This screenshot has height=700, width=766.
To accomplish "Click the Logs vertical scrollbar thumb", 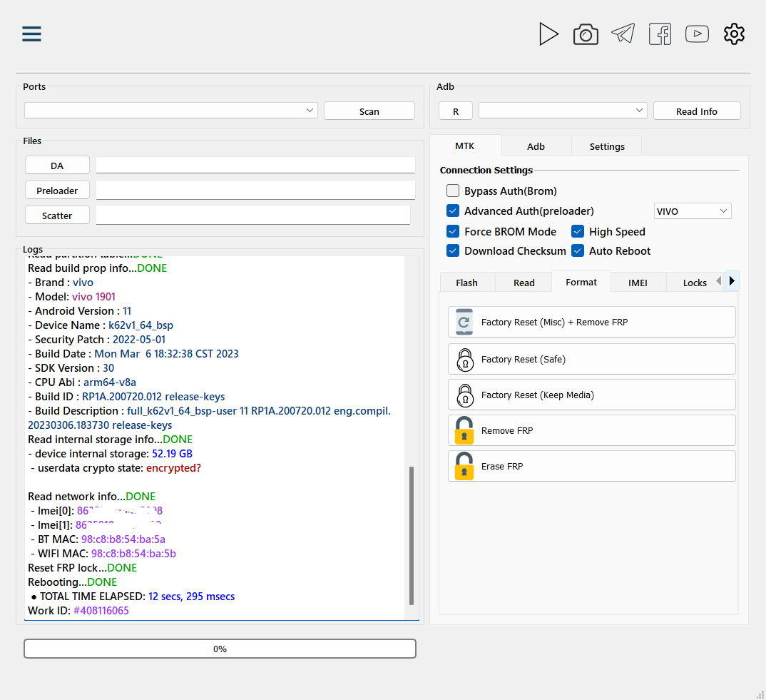I will [x=412, y=536].
